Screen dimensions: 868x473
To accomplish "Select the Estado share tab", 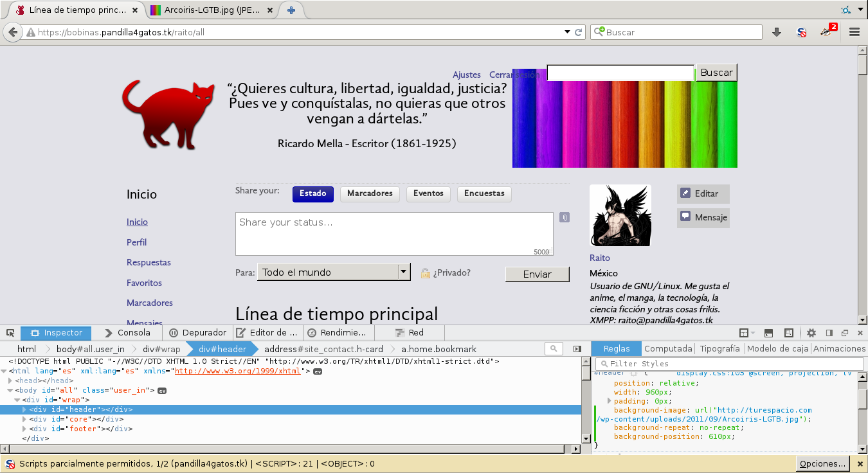I will (312, 193).
